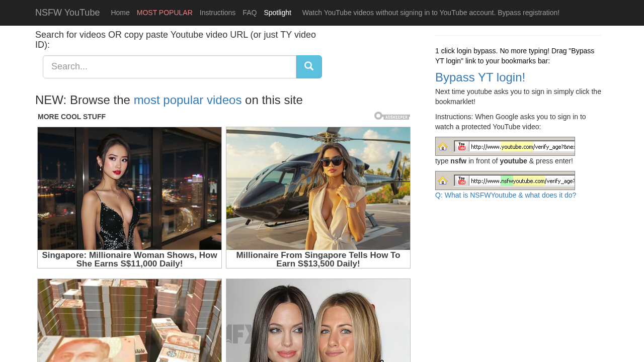The image size is (644, 362).
Task: Open 'What is NSFWYoutube' question link
Action: coord(506,195)
